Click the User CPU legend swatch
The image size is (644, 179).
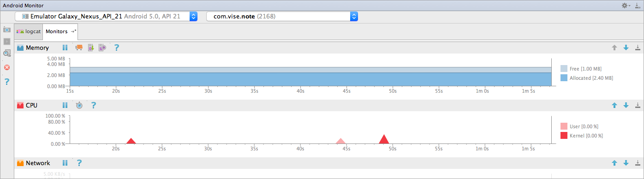[x=564, y=126]
